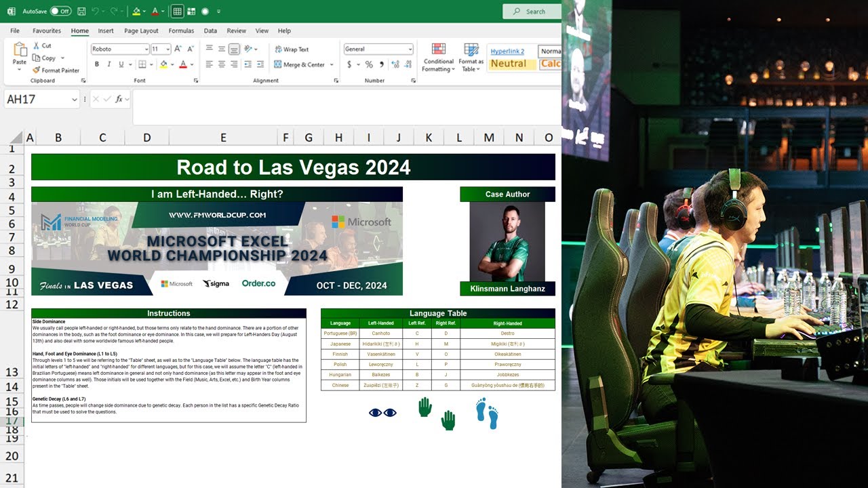Click ribbon Fill Color bucket in Font group

click(163, 64)
